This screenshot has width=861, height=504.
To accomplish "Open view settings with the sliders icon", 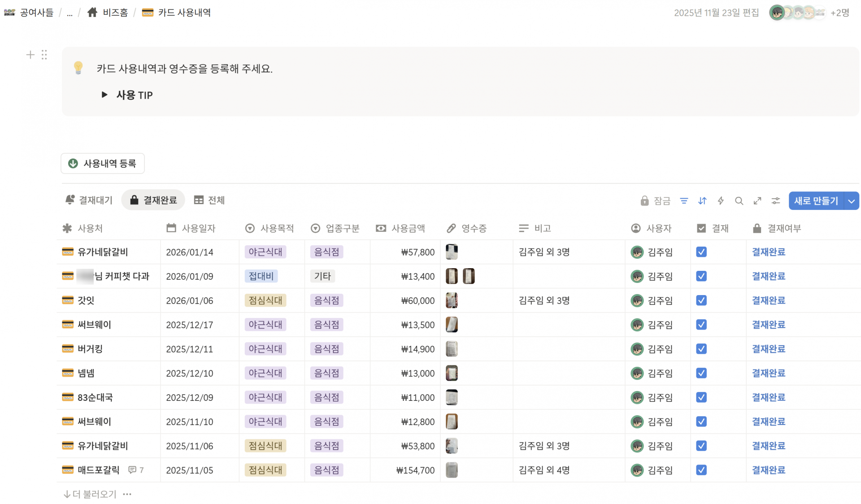I will 776,201.
